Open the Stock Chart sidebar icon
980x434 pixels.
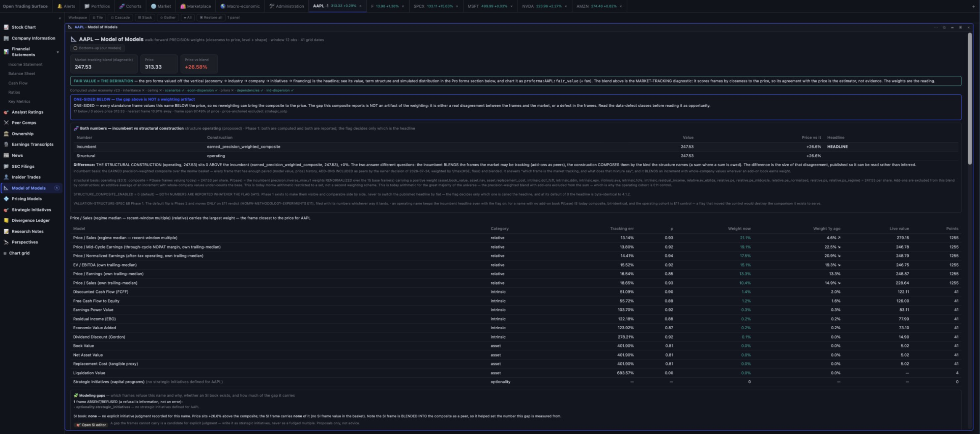point(6,27)
